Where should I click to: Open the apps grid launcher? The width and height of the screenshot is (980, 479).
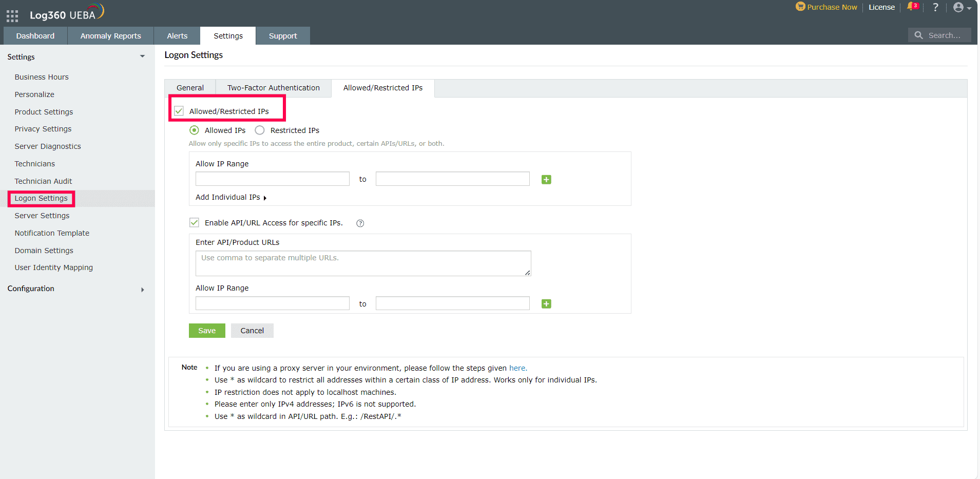click(12, 15)
